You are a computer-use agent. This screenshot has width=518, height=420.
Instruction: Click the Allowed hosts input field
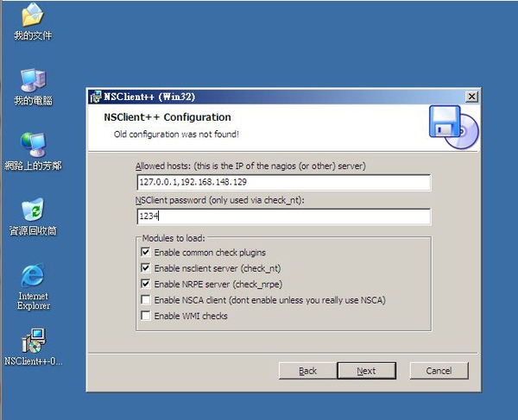(x=283, y=182)
